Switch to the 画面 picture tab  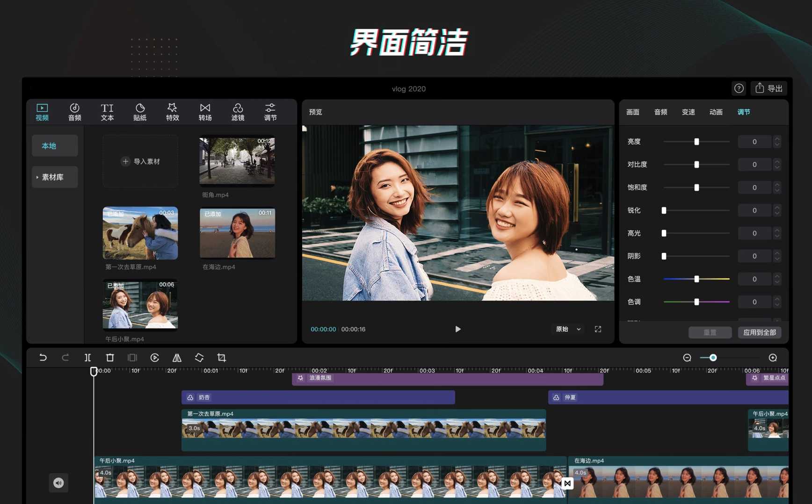pos(633,112)
